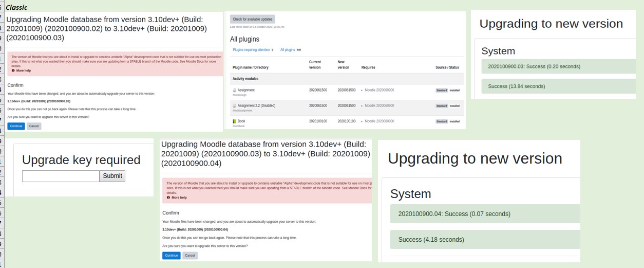This screenshot has width=644, height=268.
Task: Click the Assignment plugin name
Action: [x=246, y=90]
